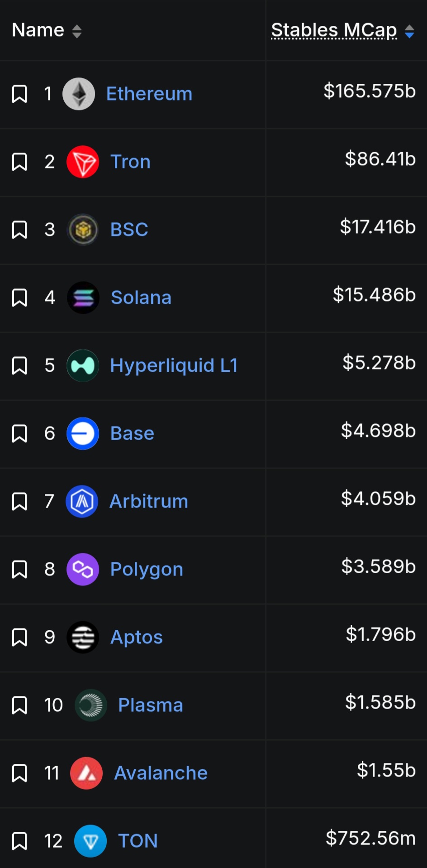427x868 pixels.
Task: Open the Avalanche chain link
Action: coord(161,773)
